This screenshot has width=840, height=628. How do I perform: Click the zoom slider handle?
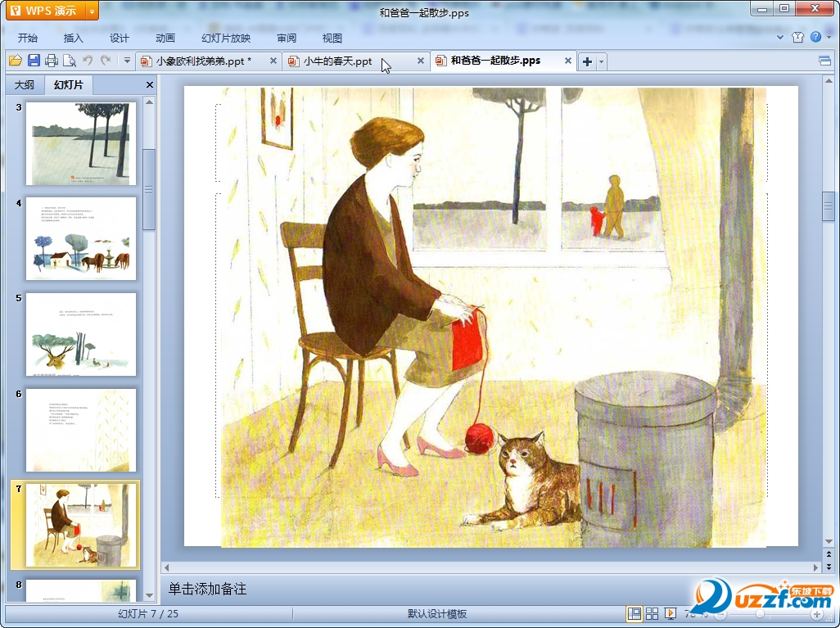tap(760, 614)
